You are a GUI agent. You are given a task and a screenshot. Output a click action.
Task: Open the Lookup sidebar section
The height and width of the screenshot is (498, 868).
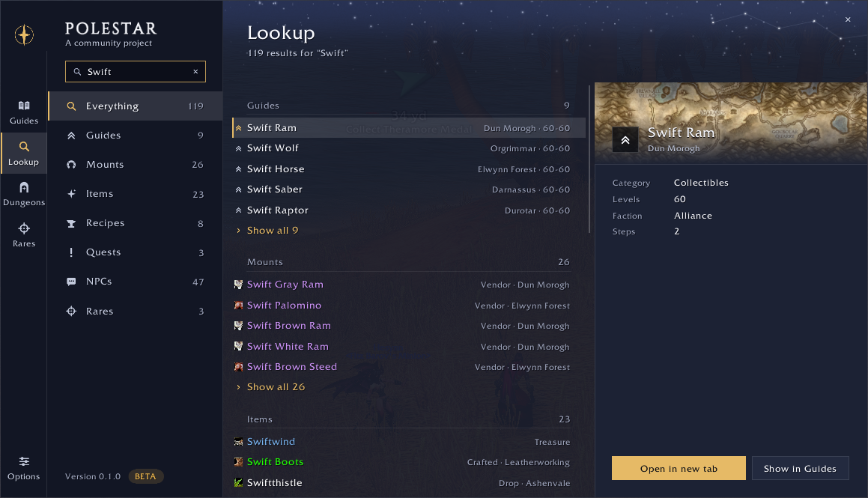[24, 154]
